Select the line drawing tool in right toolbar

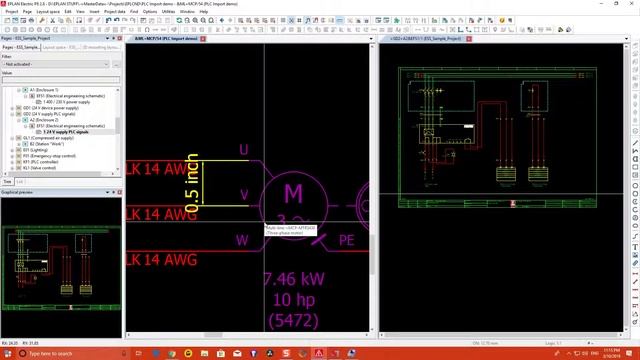tap(636, 143)
